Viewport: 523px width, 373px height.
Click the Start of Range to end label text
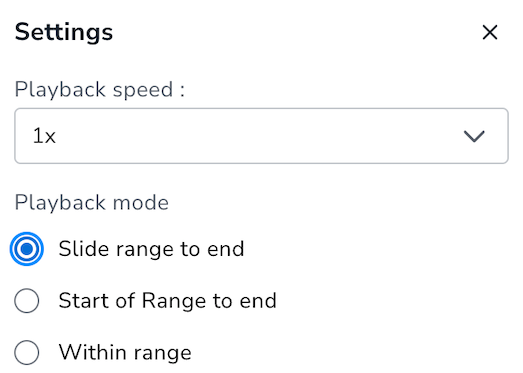pyautogui.click(x=167, y=301)
